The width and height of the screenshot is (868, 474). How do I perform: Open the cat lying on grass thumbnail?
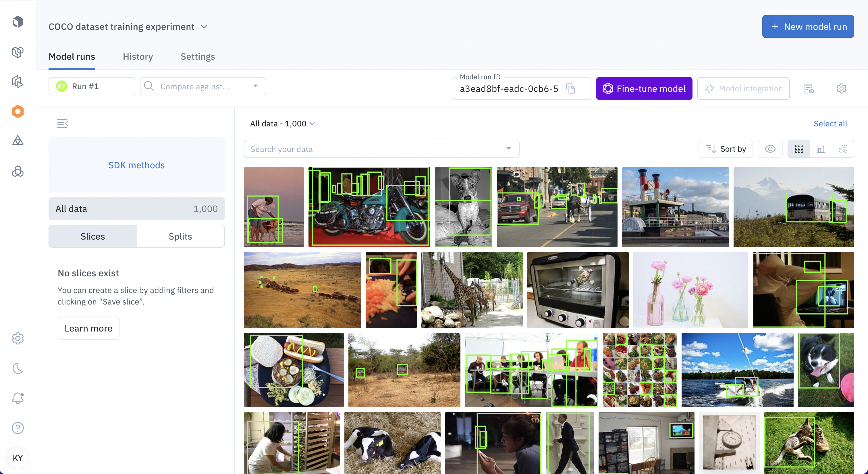click(x=809, y=443)
